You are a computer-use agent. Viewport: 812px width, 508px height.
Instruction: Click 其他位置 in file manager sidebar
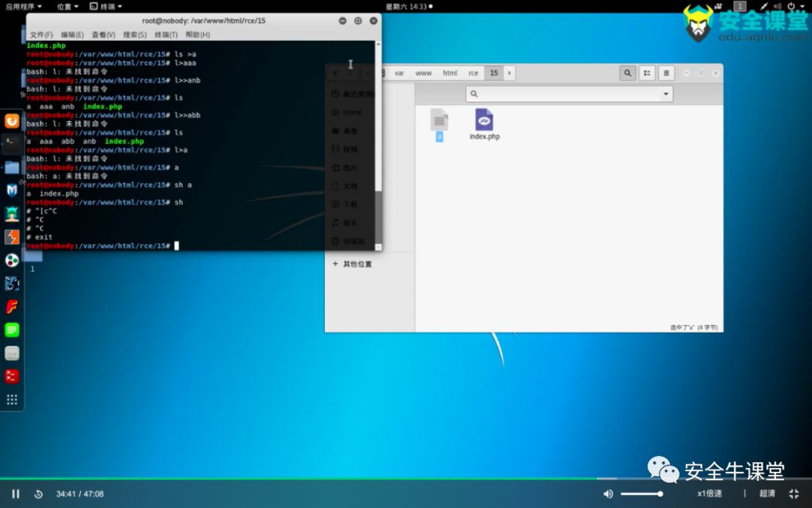(x=357, y=264)
